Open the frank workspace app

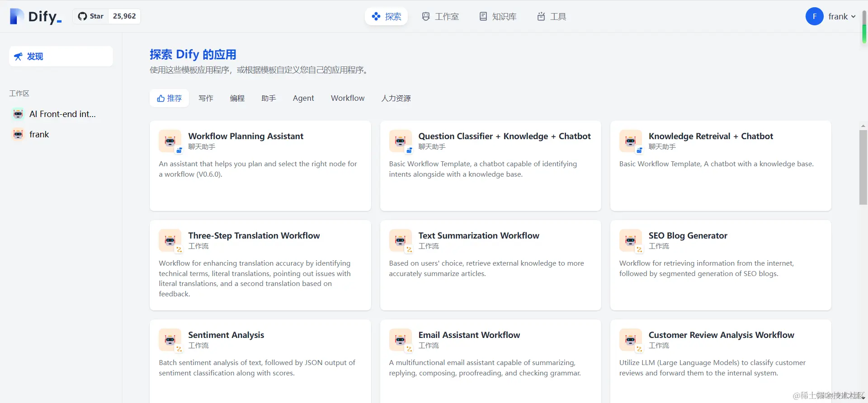(x=61, y=134)
